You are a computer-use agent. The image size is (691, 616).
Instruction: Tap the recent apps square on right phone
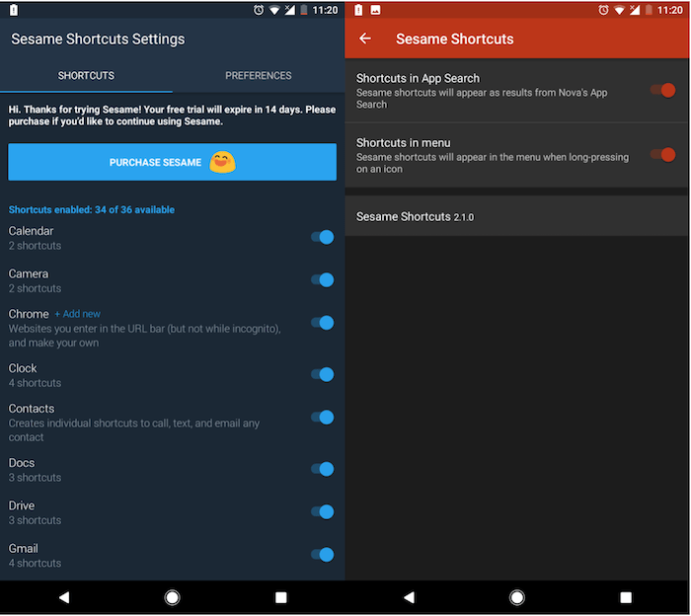coord(626,597)
